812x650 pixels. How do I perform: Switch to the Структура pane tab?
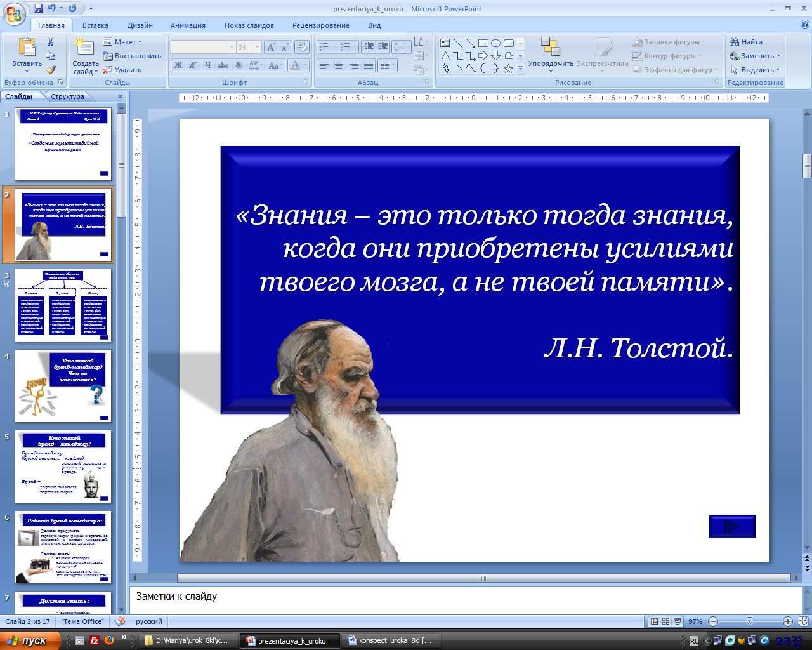pos(68,96)
